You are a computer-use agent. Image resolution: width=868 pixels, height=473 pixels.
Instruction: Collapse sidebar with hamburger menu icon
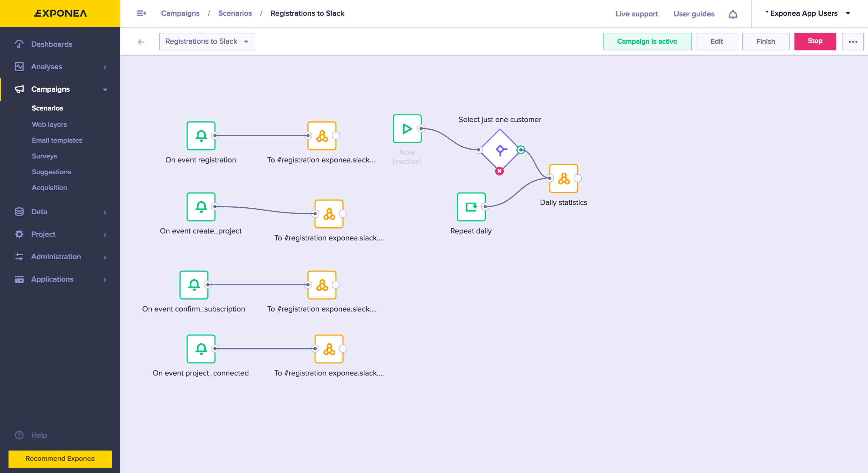click(141, 13)
